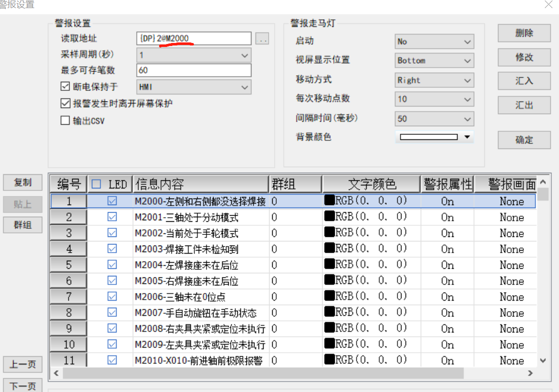Disable 报警发生时离开屏幕保护 checkbox
Image resolution: width=559 pixels, height=392 pixels.
click(65, 104)
